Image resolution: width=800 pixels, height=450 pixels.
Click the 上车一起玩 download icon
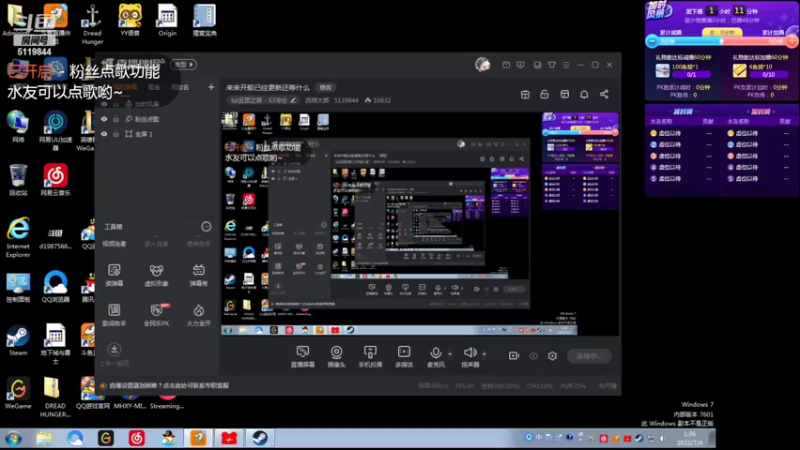click(114, 349)
